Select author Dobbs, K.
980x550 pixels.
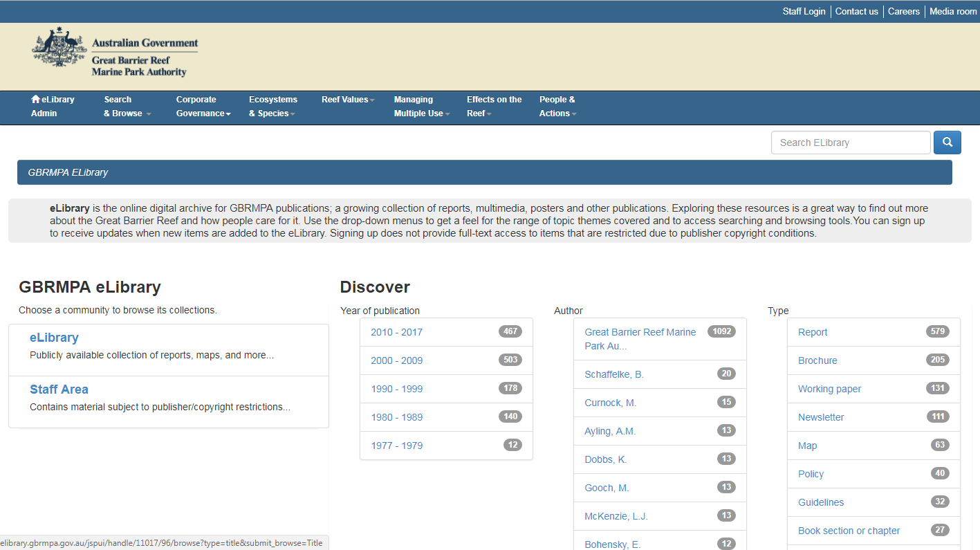click(606, 459)
